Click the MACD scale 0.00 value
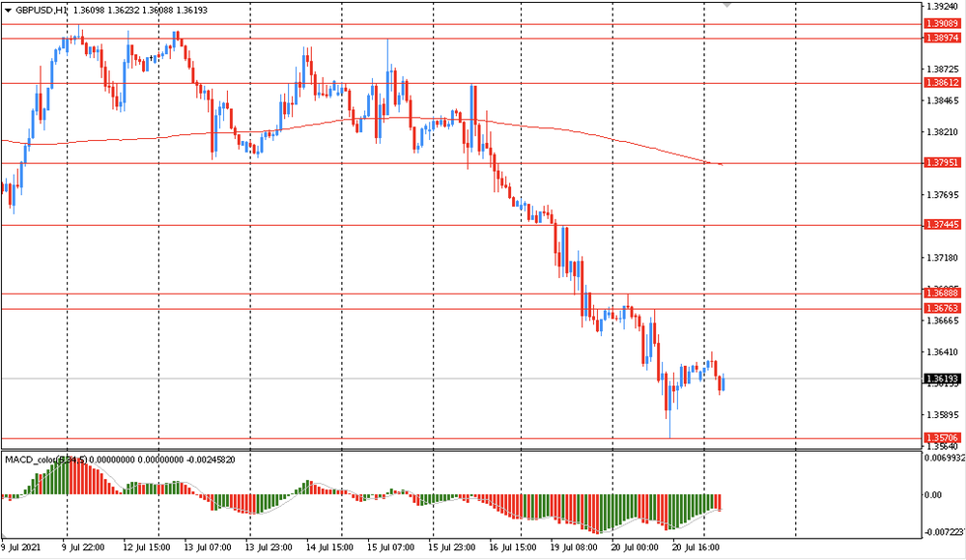Image resolution: width=966 pixels, height=560 pixels. tap(933, 494)
